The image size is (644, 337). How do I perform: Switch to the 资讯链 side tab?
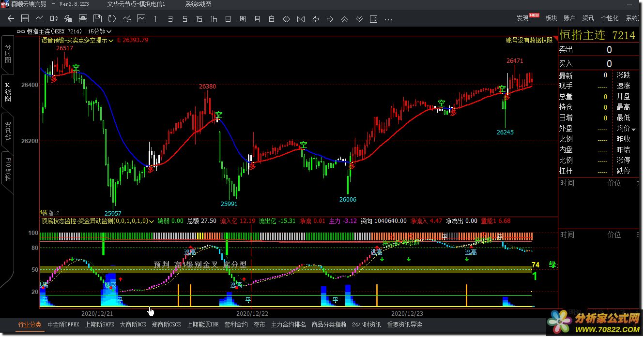[x=8, y=131]
